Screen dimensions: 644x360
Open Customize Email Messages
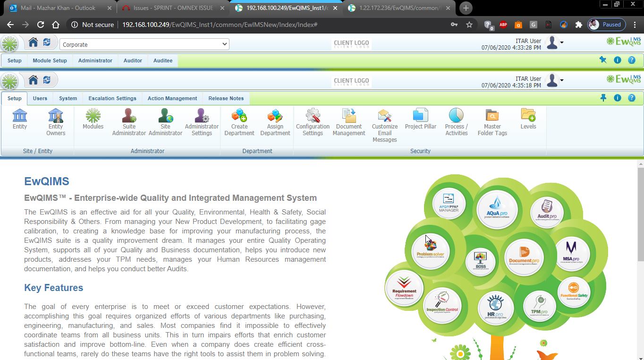[x=385, y=126]
